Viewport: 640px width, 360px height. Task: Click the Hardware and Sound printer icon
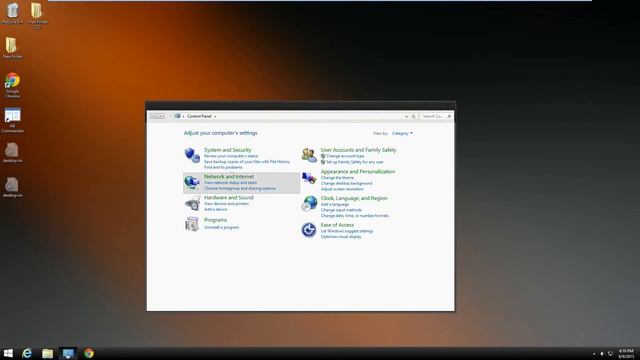click(x=192, y=203)
